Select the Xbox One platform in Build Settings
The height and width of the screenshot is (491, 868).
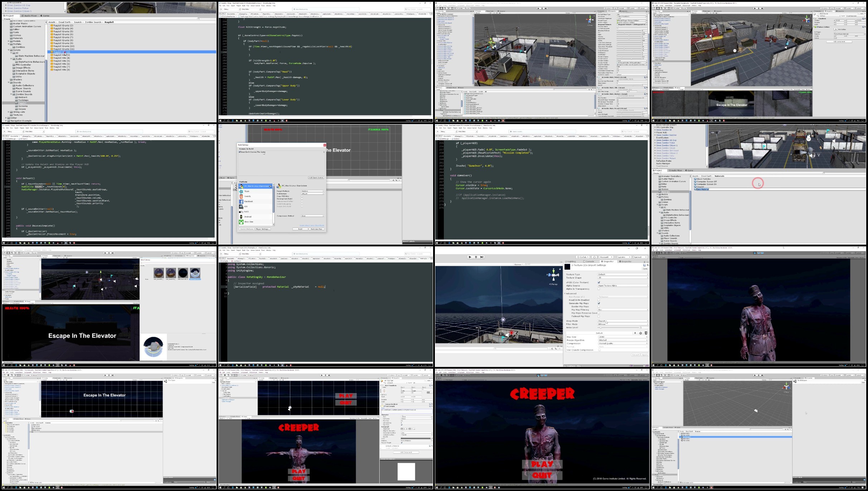point(256,222)
